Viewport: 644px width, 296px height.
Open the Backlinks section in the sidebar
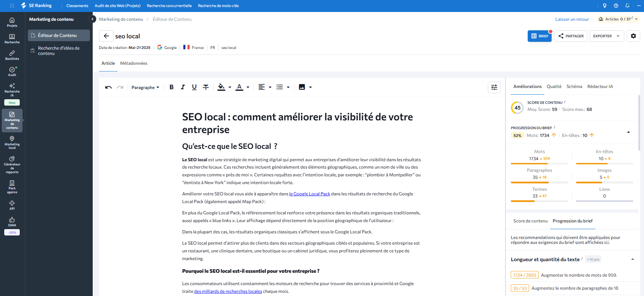pyautogui.click(x=12, y=55)
